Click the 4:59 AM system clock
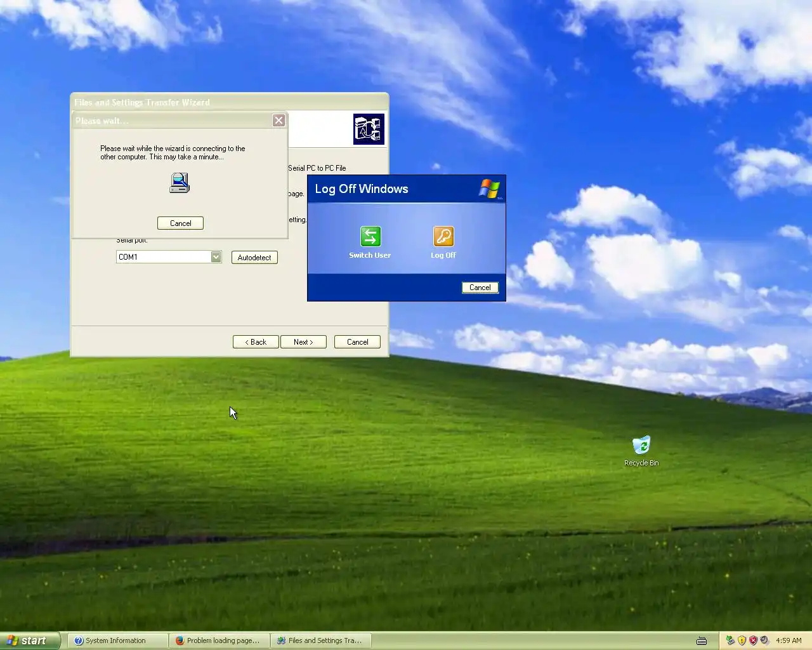 click(x=789, y=640)
